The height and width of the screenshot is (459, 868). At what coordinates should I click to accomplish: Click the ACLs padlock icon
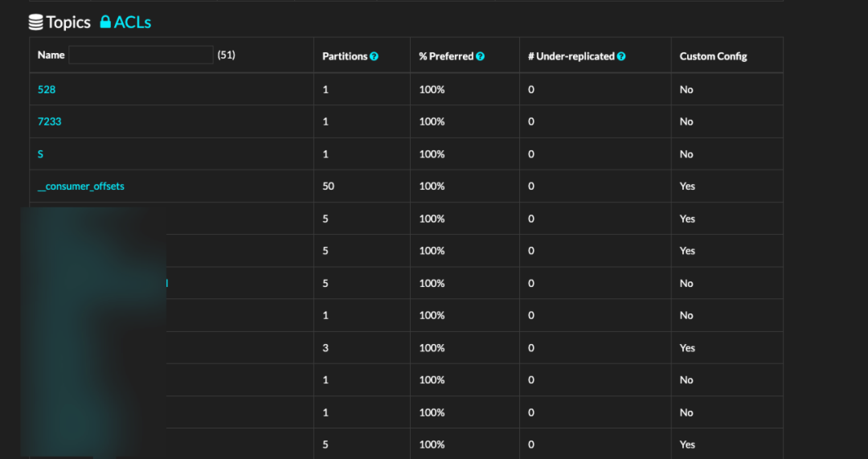point(105,23)
